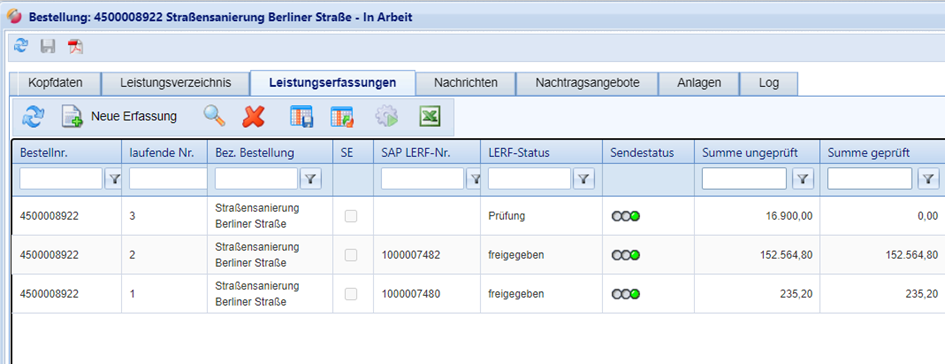Click the save table layout icon
Viewport: 945px width, 364px height.
301,116
